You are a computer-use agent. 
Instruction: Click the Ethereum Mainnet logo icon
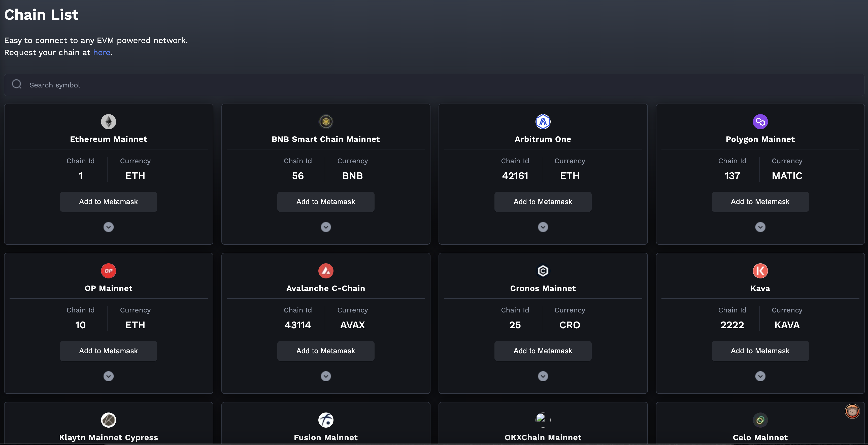(109, 122)
